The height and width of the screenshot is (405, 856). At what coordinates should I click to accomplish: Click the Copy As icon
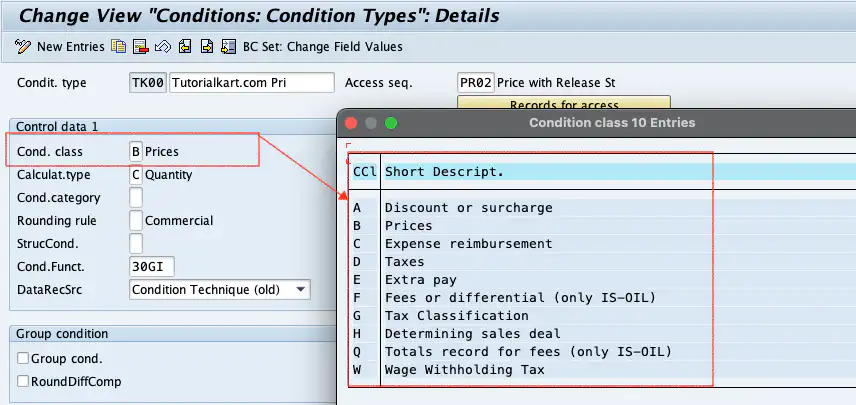pyautogui.click(x=118, y=46)
